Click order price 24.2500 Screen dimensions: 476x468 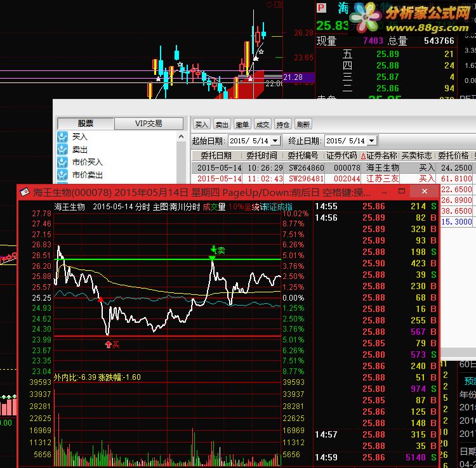456,167
